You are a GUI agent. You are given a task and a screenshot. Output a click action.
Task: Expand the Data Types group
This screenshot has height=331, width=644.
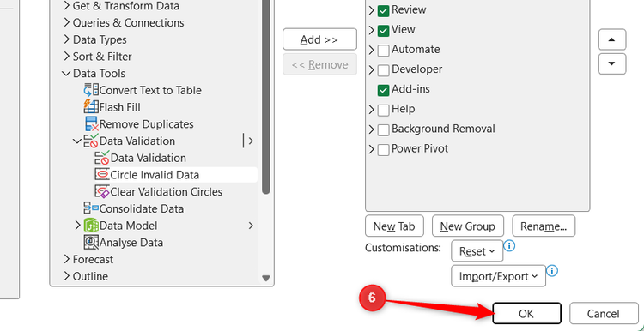click(x=67, y=39)
